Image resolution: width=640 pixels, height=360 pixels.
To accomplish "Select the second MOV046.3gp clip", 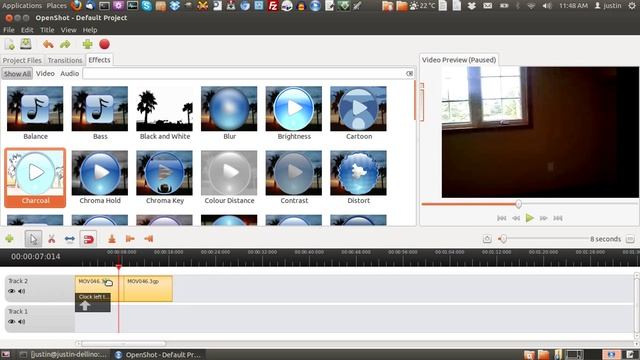I will click(x=148, y=289).
